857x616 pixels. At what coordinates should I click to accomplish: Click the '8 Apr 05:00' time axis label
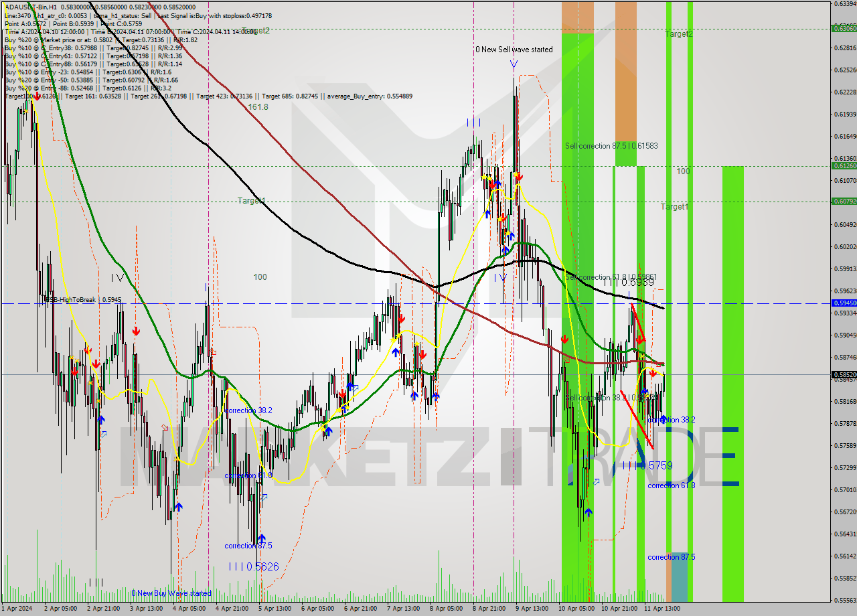click(447, 609)
